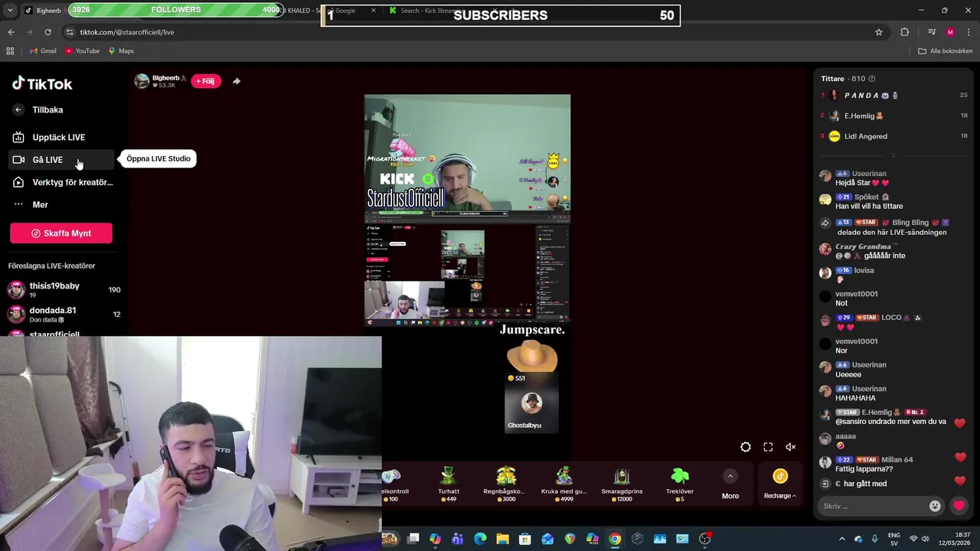Screen dimensions: 980x551
Task: Open top viewer P A N D A
Action: tap(893, 95)
